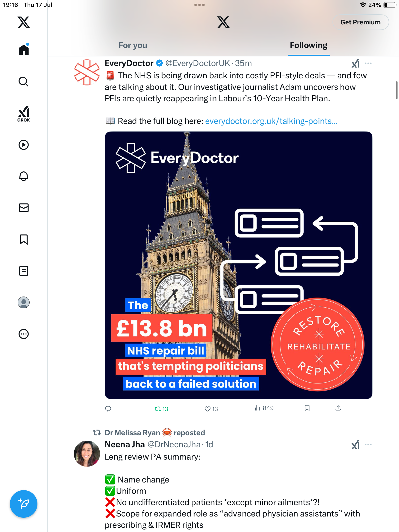Screen dimensions: 399x532
Task: Open Bookmarks in the sidebar
Action: (24, 239)
